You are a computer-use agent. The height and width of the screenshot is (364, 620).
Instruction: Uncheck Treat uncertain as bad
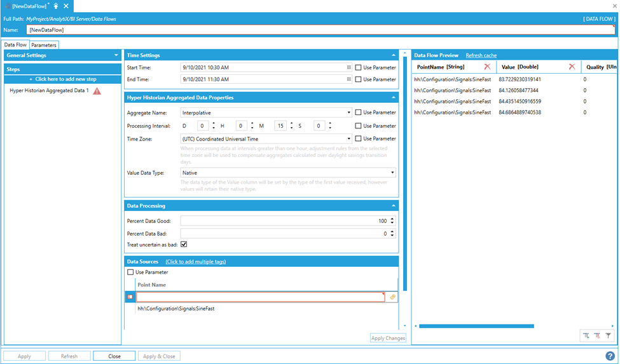pyautogui.click(x=184, y=244)
